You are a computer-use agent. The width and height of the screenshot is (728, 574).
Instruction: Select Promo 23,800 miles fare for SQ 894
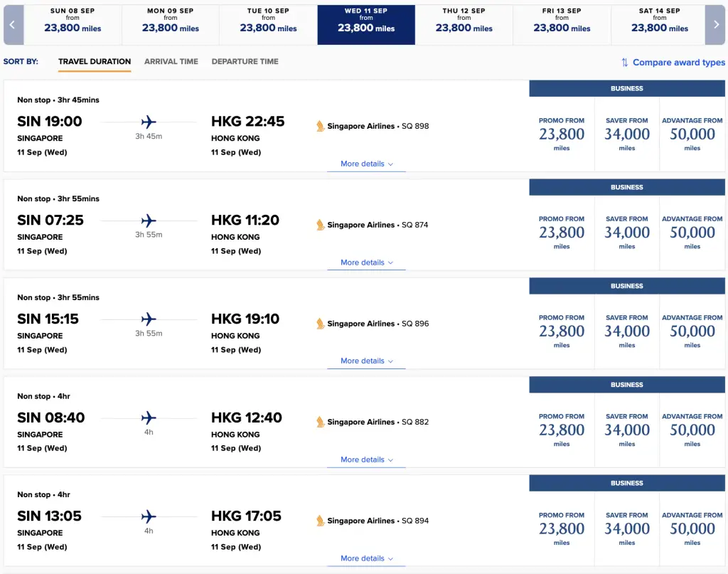tap(562, 529)
